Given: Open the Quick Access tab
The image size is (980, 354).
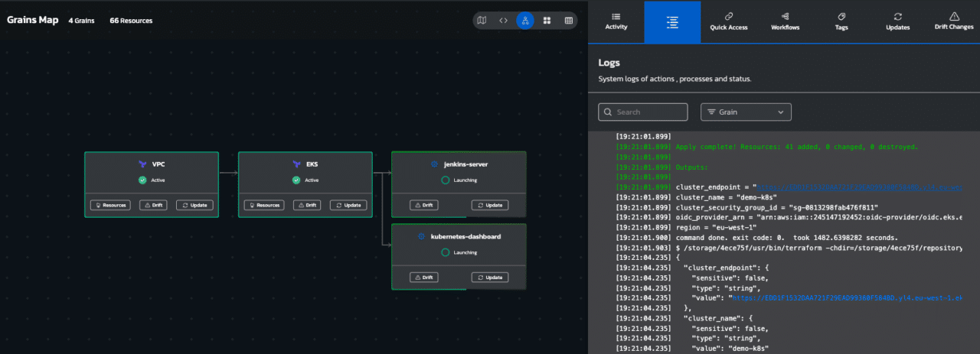Looking at the screenshot, I should (x=729, y=21).
